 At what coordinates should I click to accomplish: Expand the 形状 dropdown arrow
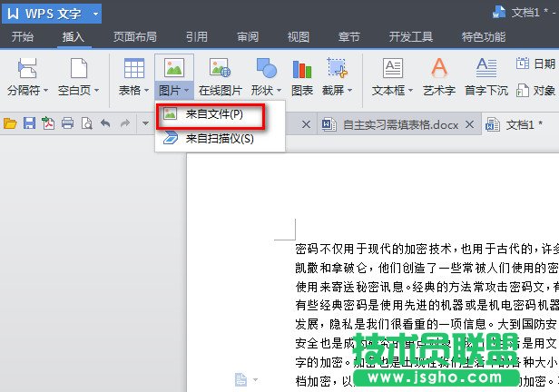pyautogui.click(x=279, y=91)
